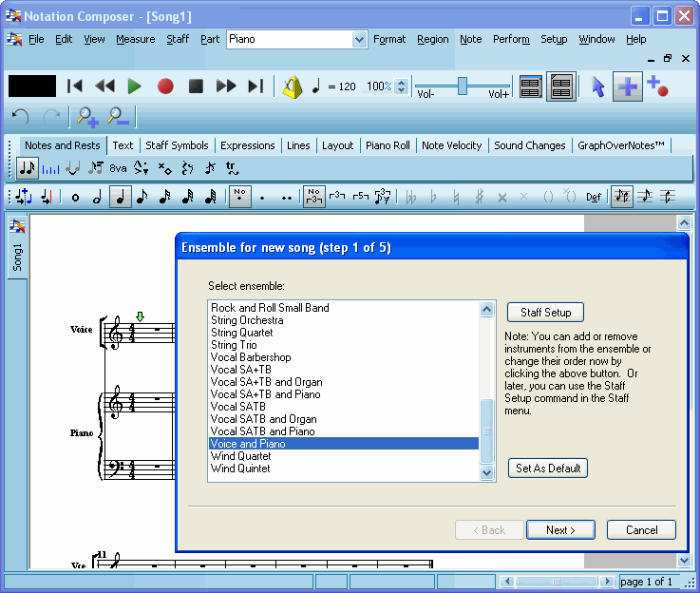Open the Piano part dropdown
Screen dimensions: 700x593
tap(359, 40)
